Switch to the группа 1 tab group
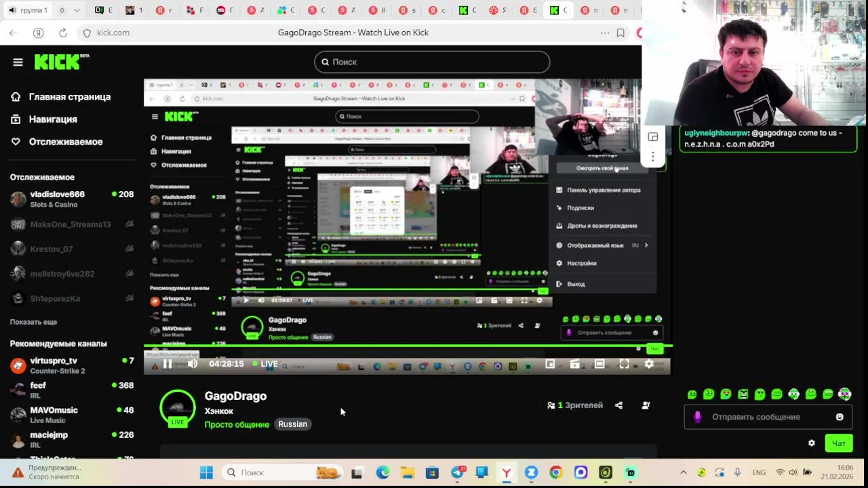 tap(28, 10)
